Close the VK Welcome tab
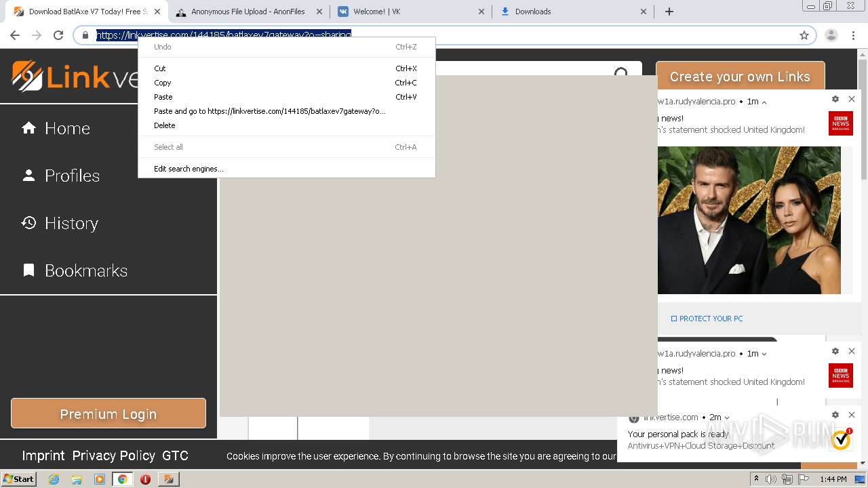The height and width of the screenshot is (488, 868). pyautogui.click(x=481, y=12)
